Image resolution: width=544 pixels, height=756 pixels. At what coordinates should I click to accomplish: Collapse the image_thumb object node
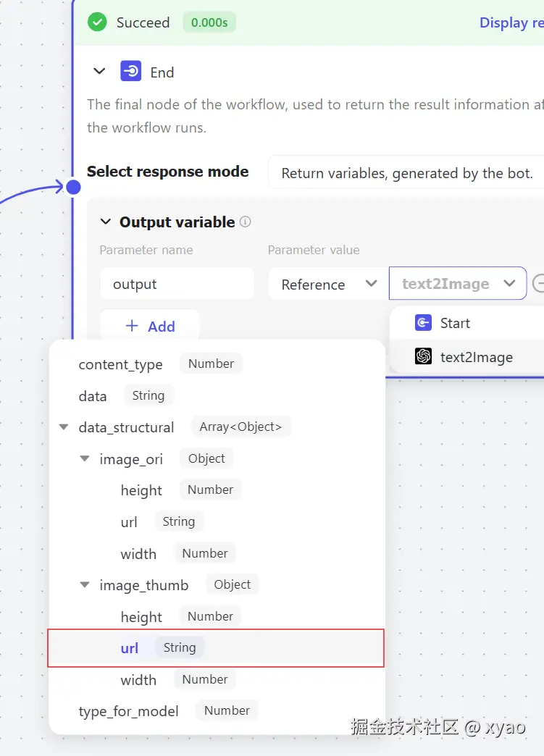pos(85,585)
